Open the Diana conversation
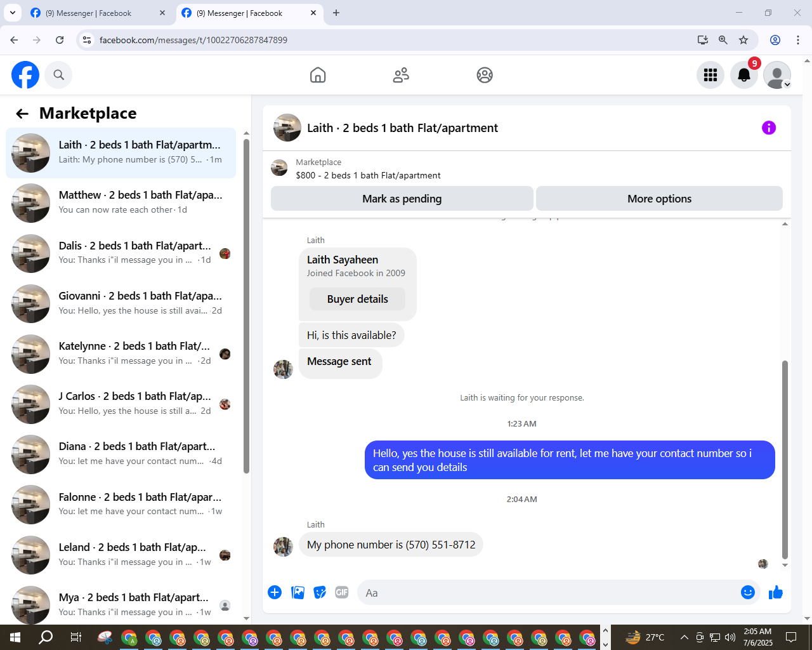The height and width of the screenshot is (650, 812). coord(121,454)
